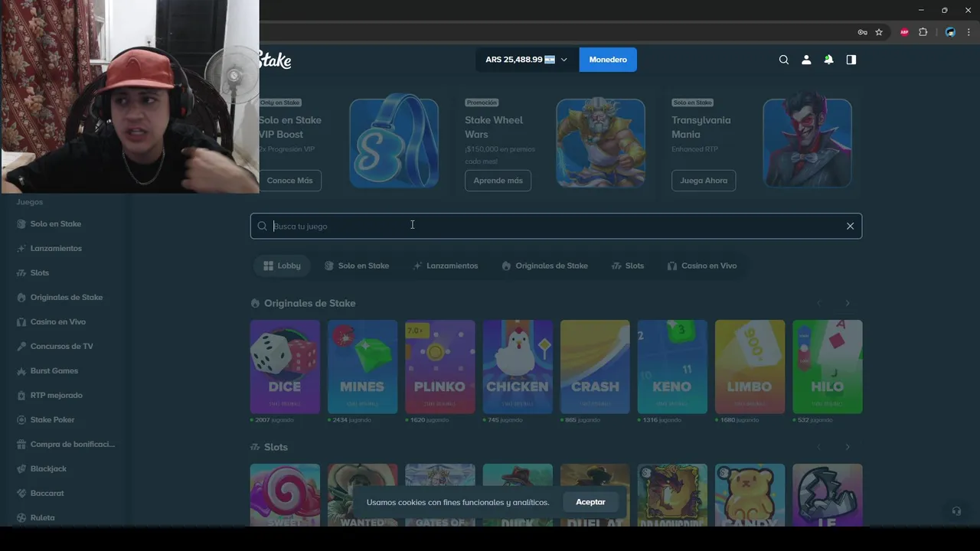The width and height of the screenshot is (980, 551).
Task: Open the user account profile icon
Action: tap(806, 60)
